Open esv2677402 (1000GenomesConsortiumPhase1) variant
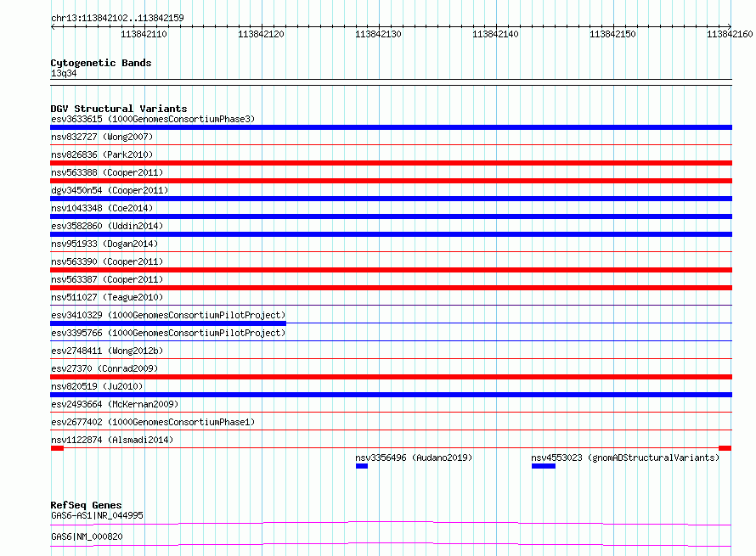This screenshot has height=556, width=756. pos(153,422)
